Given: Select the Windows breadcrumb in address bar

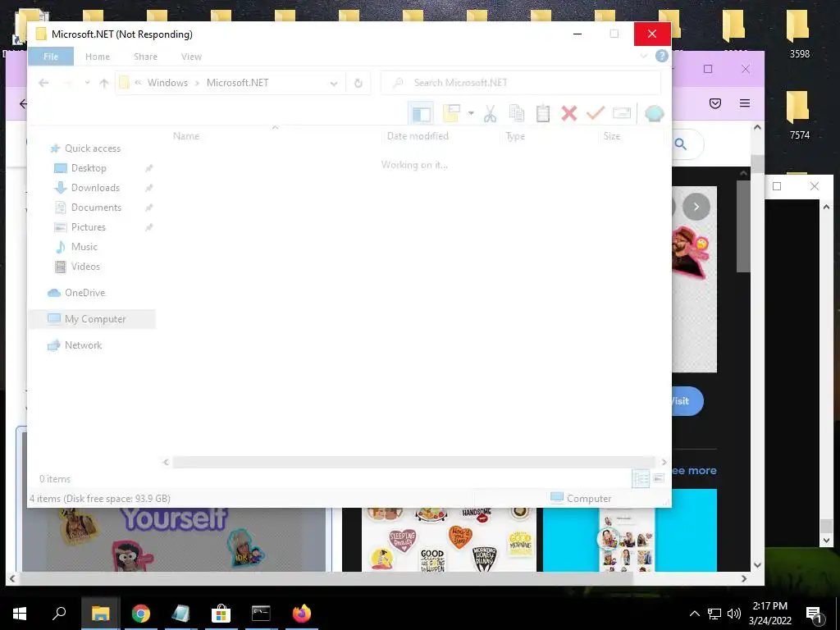Looking at the screenshot, I should pyautogui.click(x=167, y=83).
